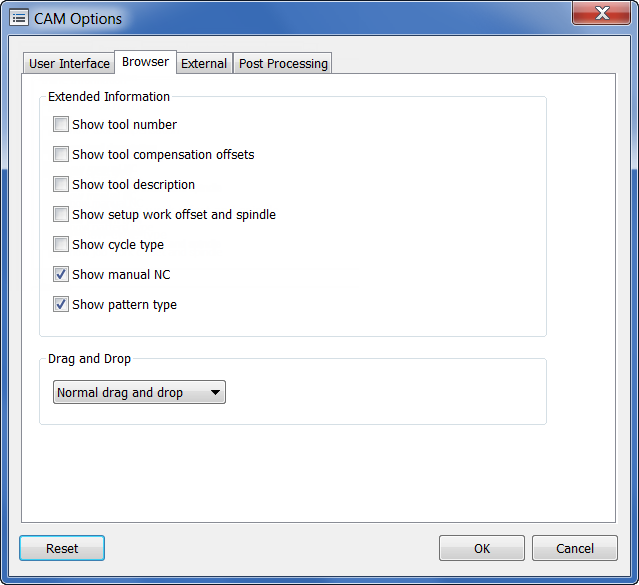Screen dimensions: 639x585
Task: Disable Show pattern type checkbox
Action: pos(61,305)
